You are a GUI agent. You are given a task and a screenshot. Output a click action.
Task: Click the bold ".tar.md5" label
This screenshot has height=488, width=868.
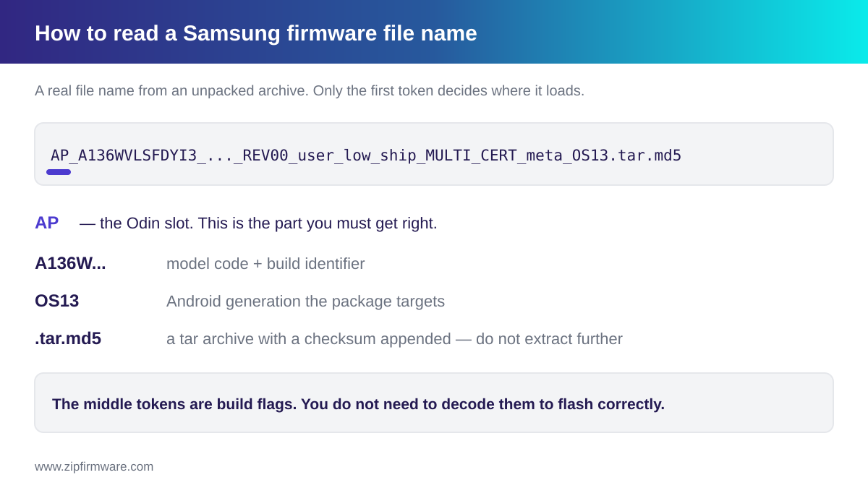(68, 338)
